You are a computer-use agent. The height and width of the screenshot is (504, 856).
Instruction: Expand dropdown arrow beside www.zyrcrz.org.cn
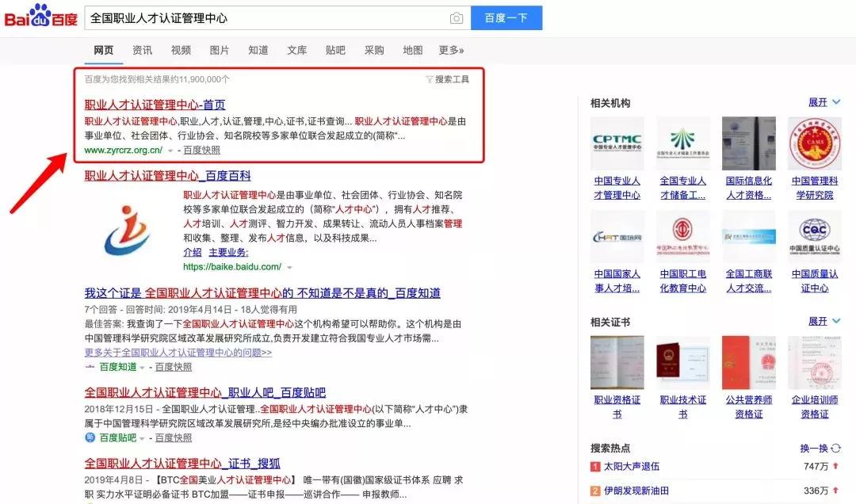click(x=170, y=151)
